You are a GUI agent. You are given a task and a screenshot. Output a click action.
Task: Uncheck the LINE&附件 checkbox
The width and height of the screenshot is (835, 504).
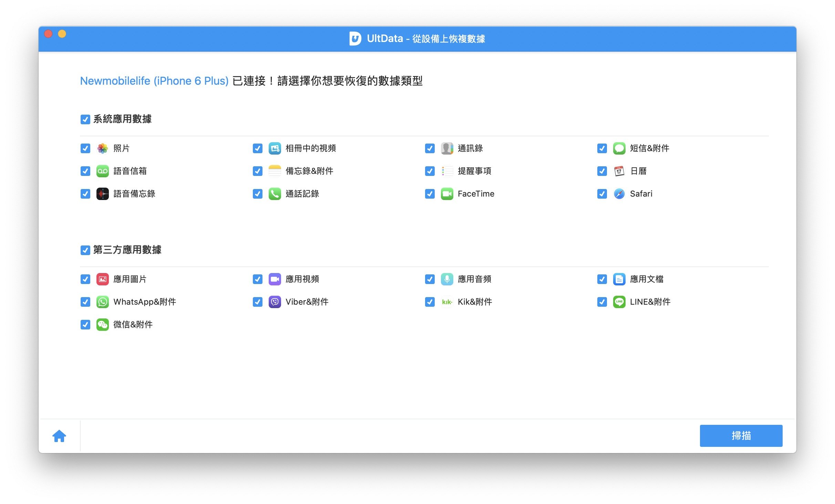tap(602, 302)
